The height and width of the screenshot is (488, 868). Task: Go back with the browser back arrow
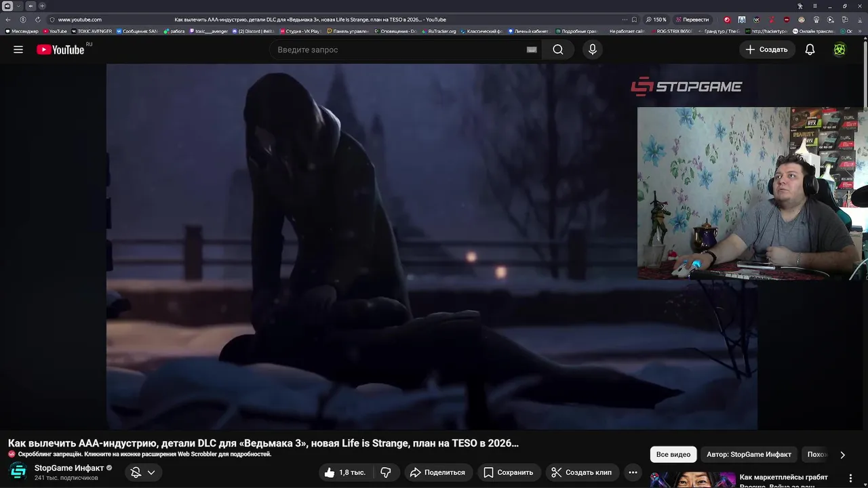point(8,20)
